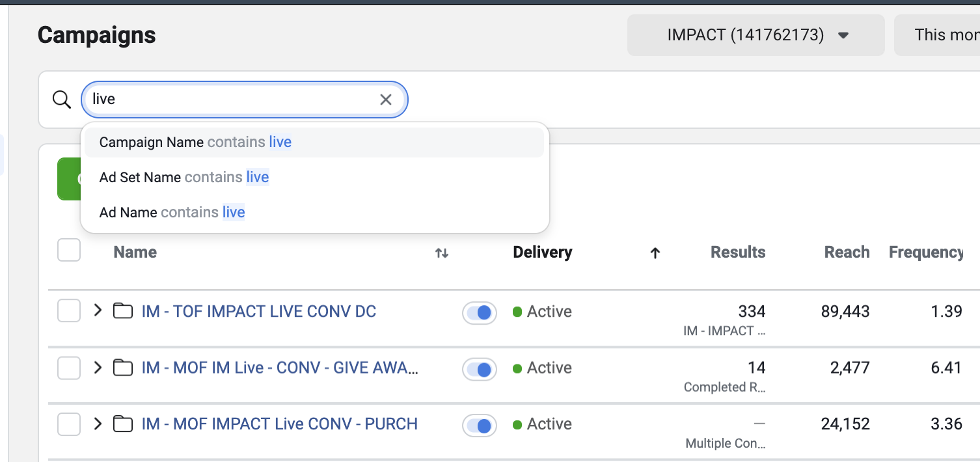This screenshot has width=980, height=462.
Task: Click folder icon beside IM - TOF IMPACT LIVE campaign
Action: coord(122,311)
